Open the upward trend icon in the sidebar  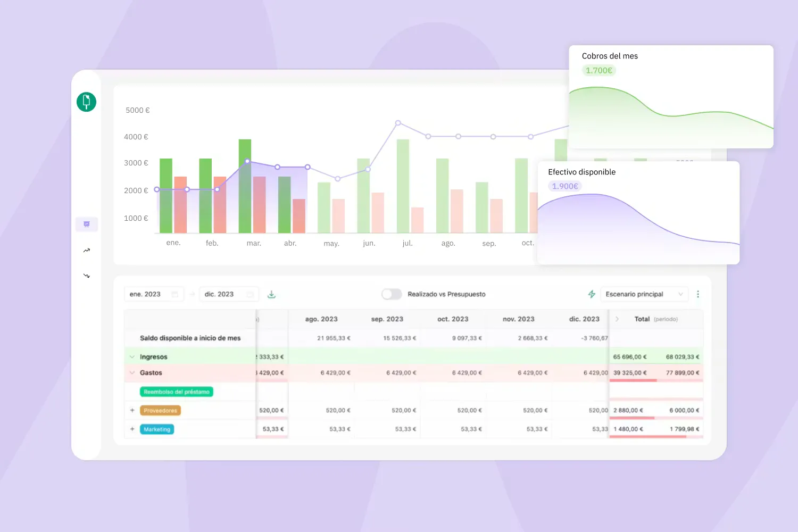(87, 250)
